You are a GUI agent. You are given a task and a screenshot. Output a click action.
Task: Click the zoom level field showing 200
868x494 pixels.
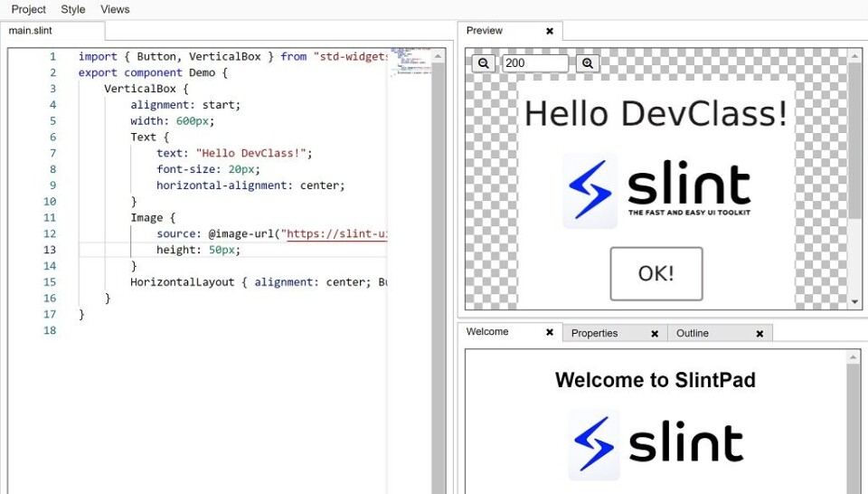tap(535, 63)
